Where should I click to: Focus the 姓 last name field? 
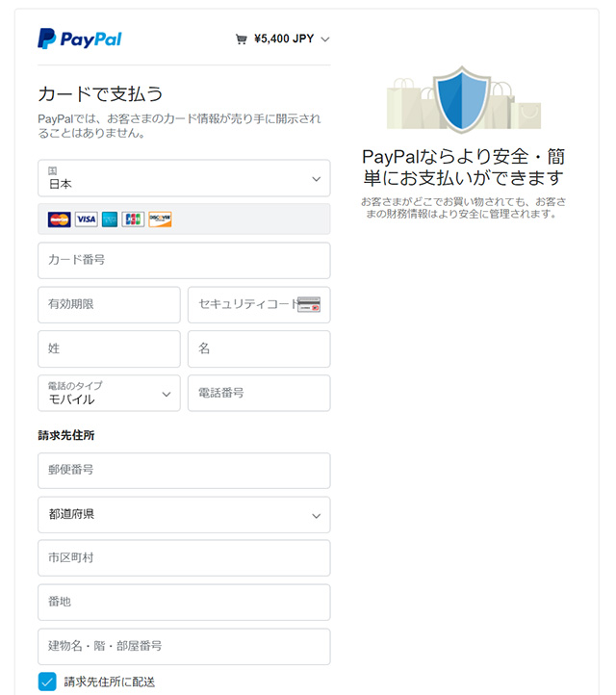[109, 348]
